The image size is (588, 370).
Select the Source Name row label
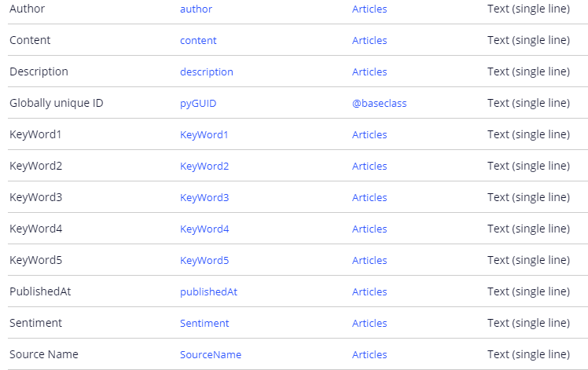pyautogui.click(x=44, y=354)
